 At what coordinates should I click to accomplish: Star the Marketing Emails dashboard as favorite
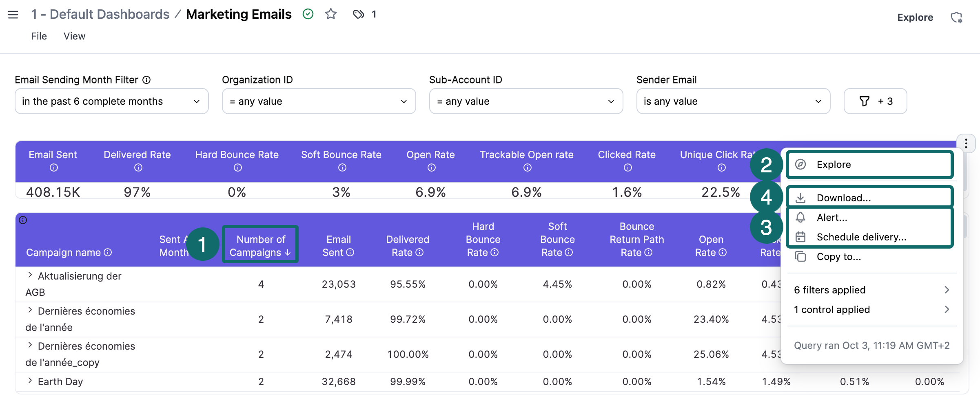click(x=330, y=14)
